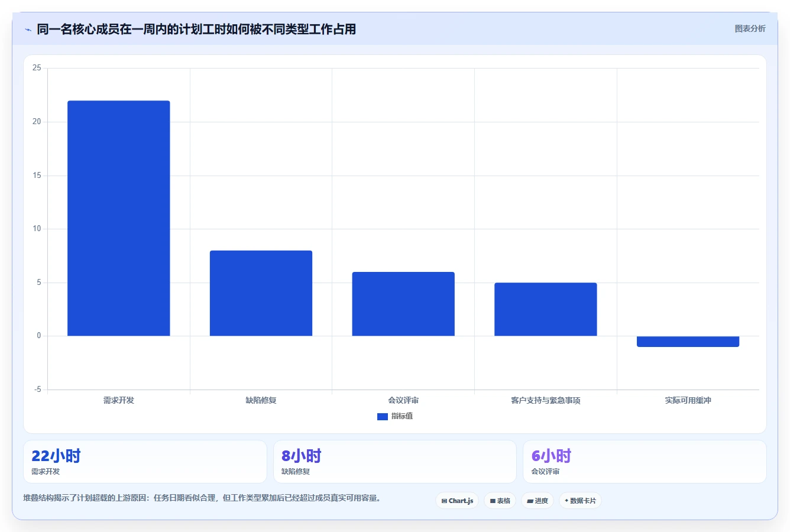Click the 需求开发 x-axis label
This screenshot has width=790, height=532.
[119, 400]
